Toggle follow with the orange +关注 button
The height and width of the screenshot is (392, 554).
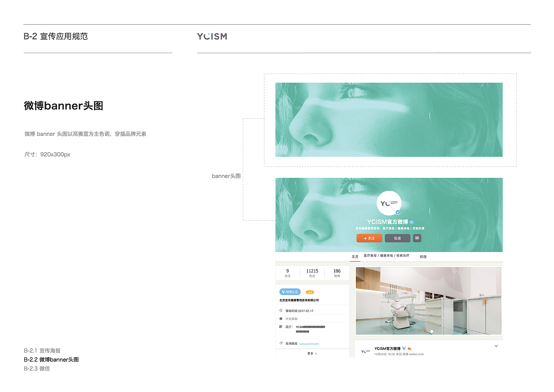pos(370,238)
